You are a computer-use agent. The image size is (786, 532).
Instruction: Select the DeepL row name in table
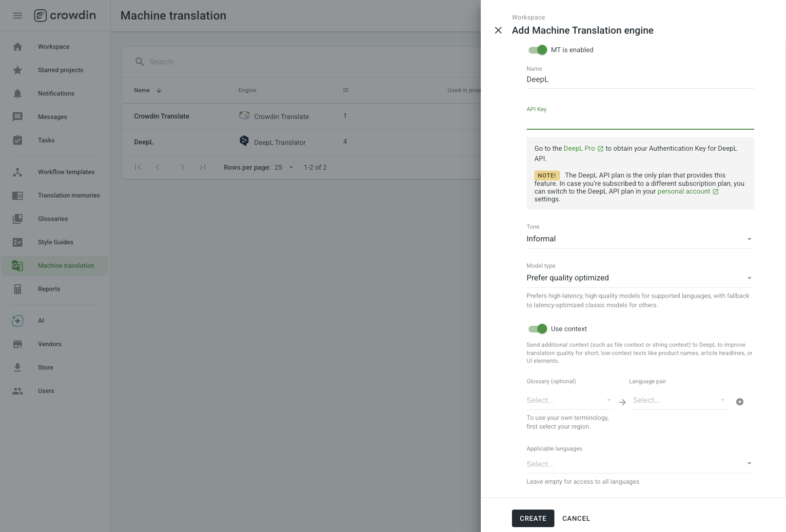click(143, 142)
